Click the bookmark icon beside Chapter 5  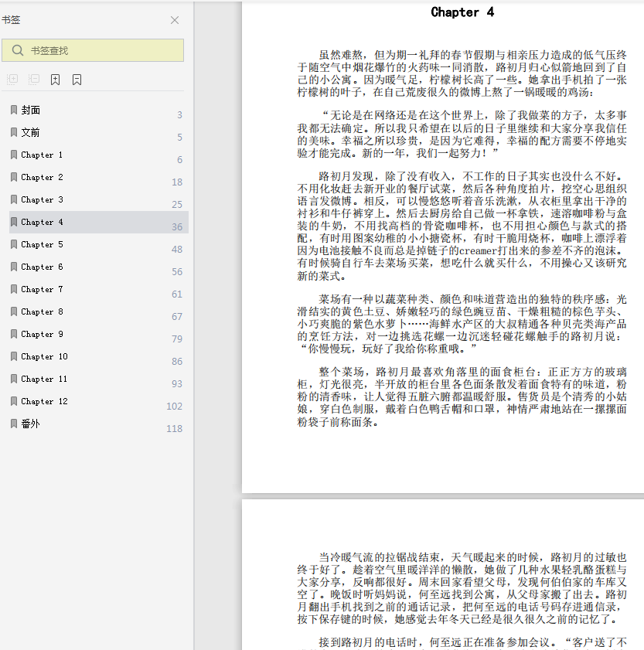point(14,244)
